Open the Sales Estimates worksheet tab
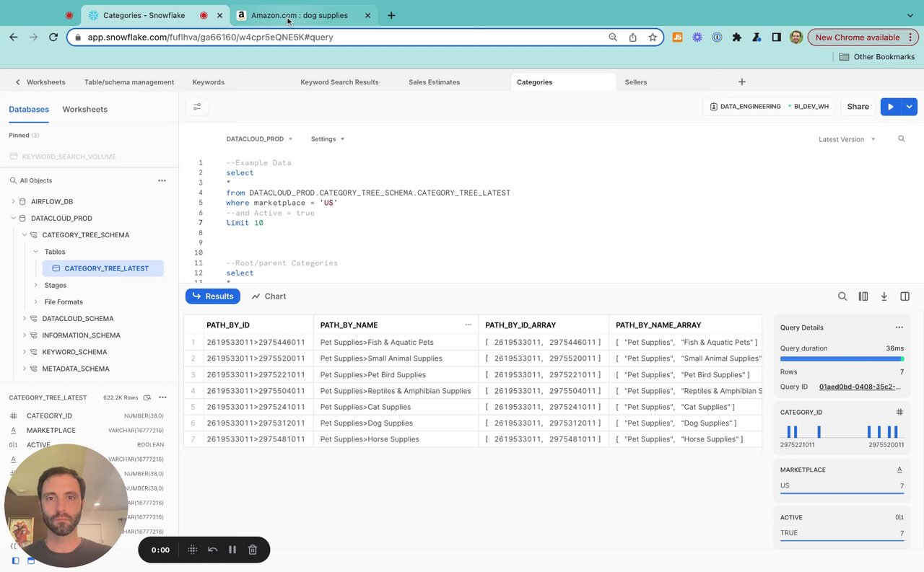This screenshot has height=572, width=924. click(434, 82)
